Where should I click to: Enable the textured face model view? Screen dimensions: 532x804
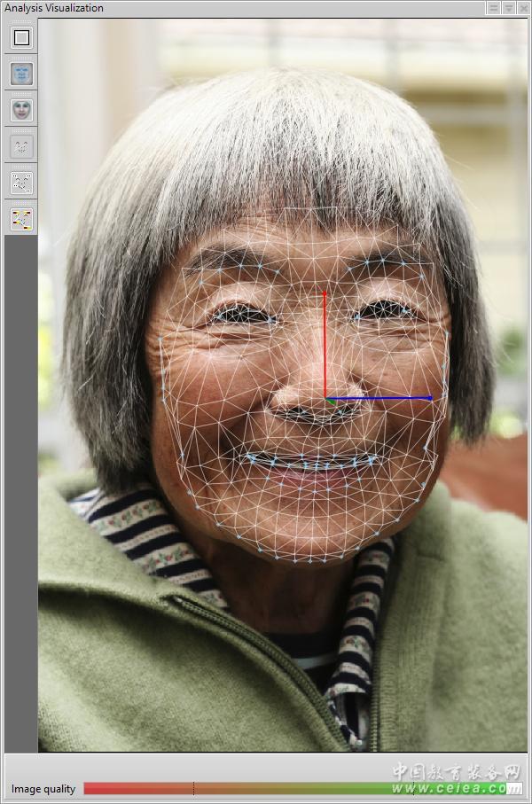coord(21,111)
